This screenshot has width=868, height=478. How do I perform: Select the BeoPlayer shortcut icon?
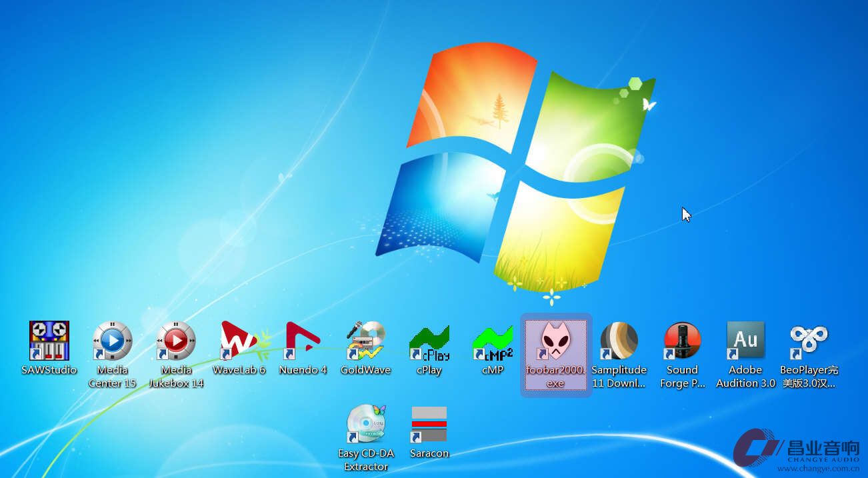809,341
